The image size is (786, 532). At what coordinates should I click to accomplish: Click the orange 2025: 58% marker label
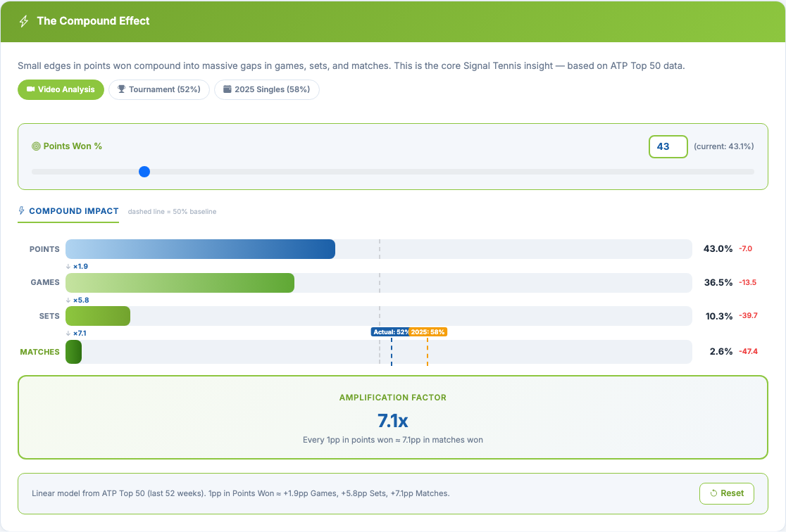[428, 332]
